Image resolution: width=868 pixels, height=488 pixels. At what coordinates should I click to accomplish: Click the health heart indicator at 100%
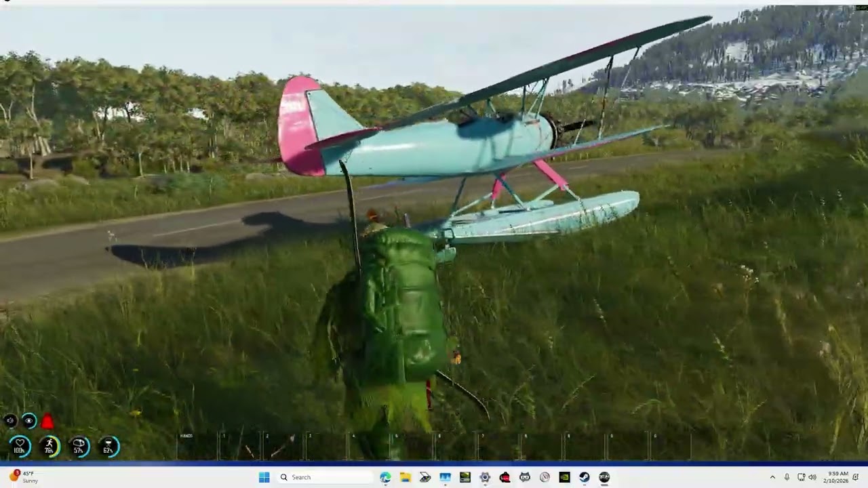coord(20,446)
